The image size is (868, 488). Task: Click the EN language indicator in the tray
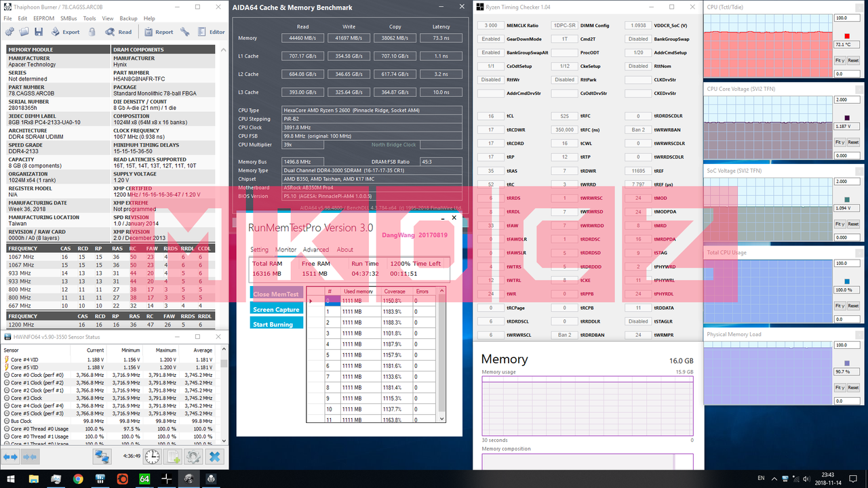pyautogui.click(x=762, y=478)
